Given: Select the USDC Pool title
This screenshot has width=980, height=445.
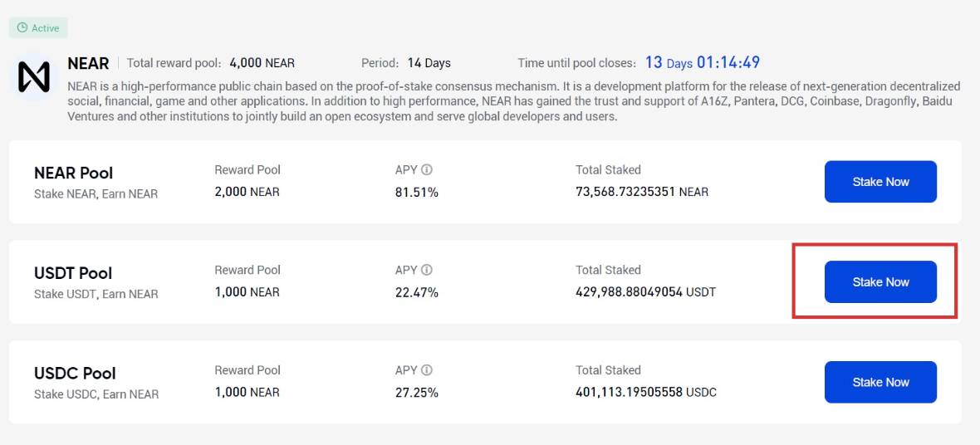Looking at the screenshot, I should pos(75,373).
